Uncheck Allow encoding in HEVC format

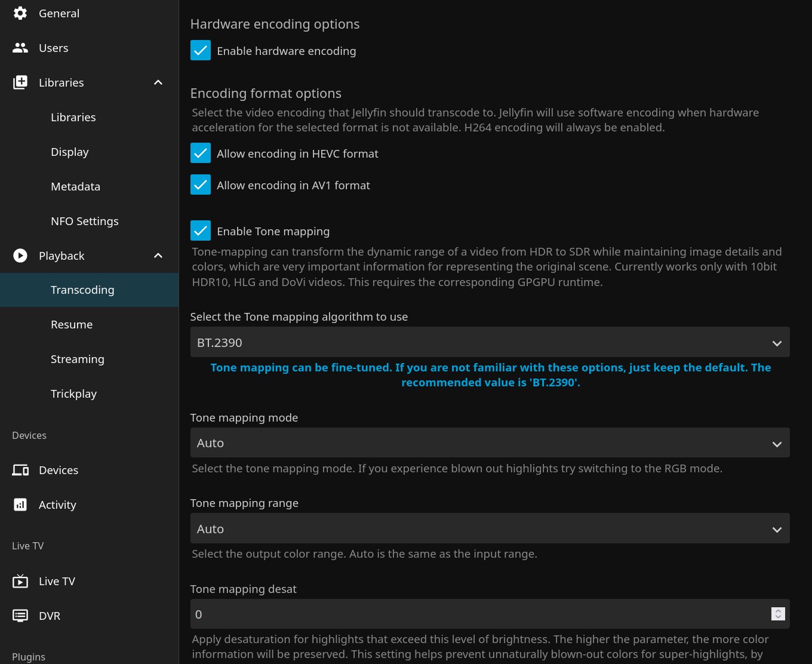tap(201, 153)
